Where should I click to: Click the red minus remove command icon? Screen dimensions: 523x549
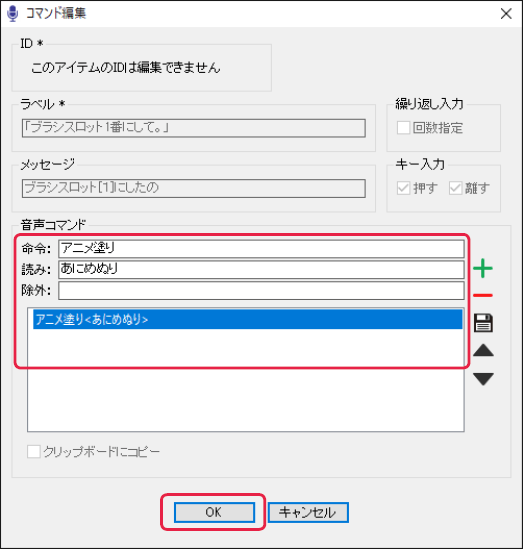[x=483, y=295]
